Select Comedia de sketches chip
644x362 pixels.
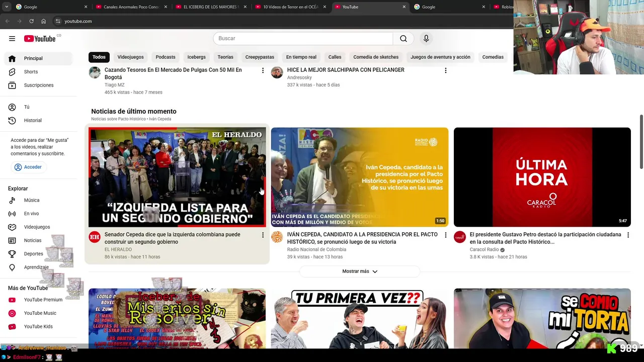[x=376, y=57]
